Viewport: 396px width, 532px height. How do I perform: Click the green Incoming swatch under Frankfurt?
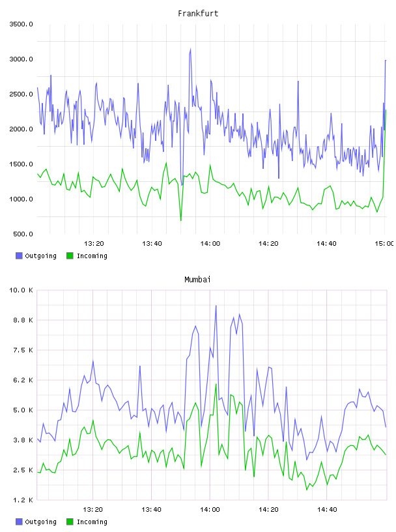[x=70, y=256]
